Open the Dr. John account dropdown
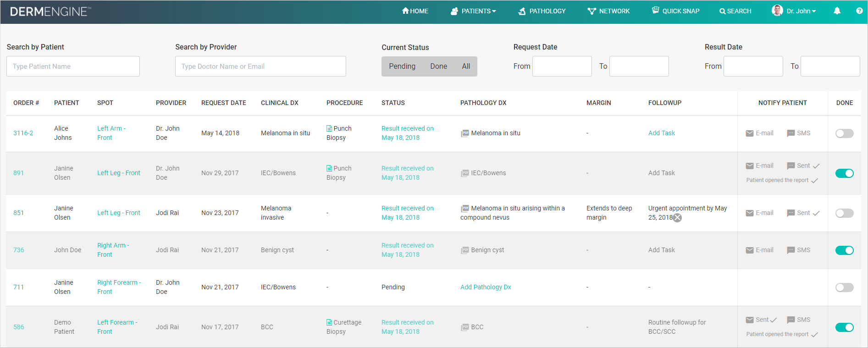This screenshot has width=868, height=348. coord(794,11)
